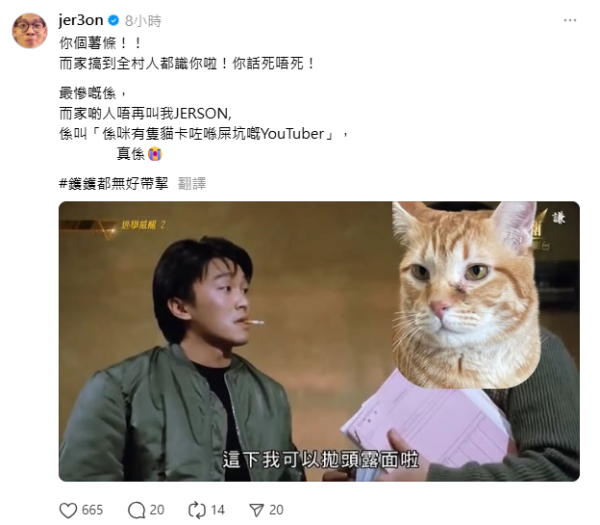Viewport: 600px width, 525px height.
Task: Open the attached movie meme image
Action: [319, 341]
